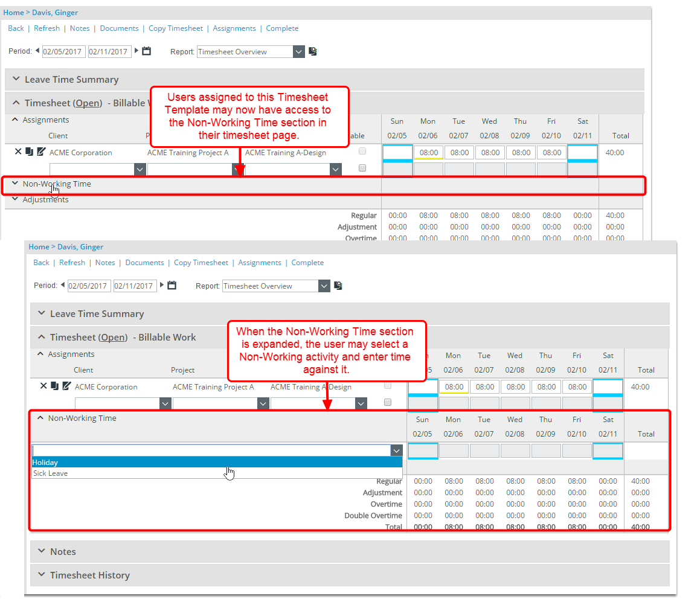Open blank Client dropdown in lower window
The width and height of the screenshot is (700, 599).
pyautogui.click(x=165, y=404)
